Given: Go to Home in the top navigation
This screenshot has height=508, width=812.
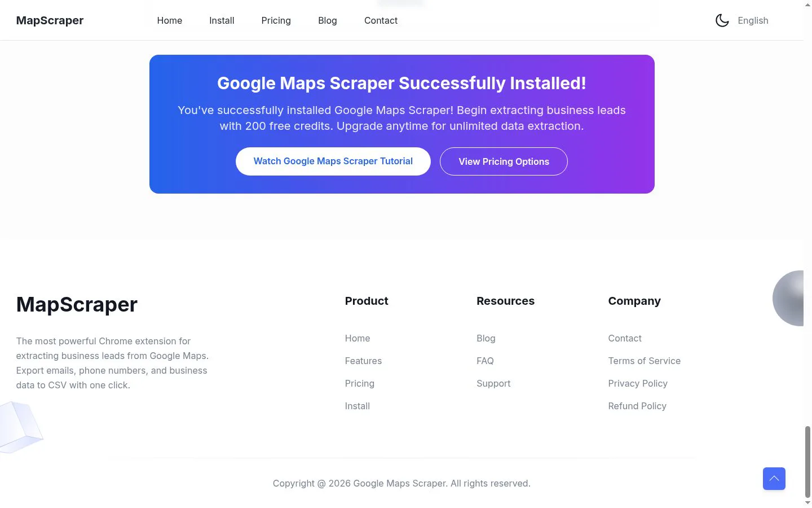Looking at the screenshot, I should coord(170,21).
